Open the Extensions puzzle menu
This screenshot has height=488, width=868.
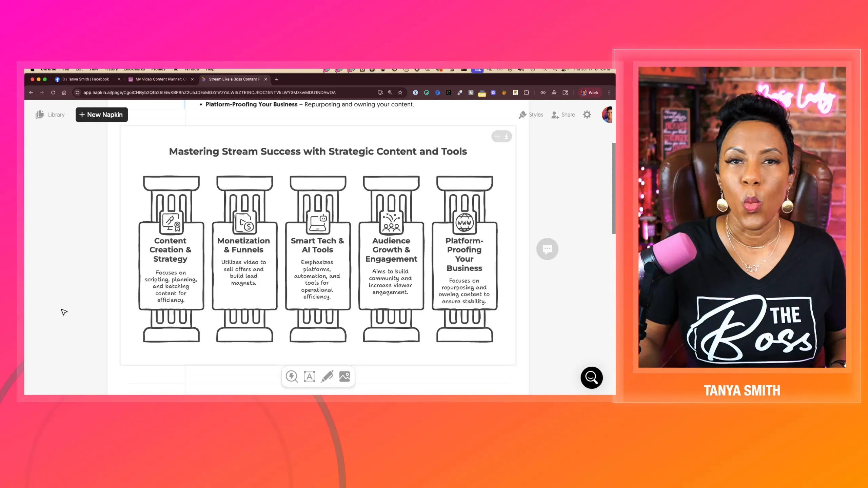point(526,93)
